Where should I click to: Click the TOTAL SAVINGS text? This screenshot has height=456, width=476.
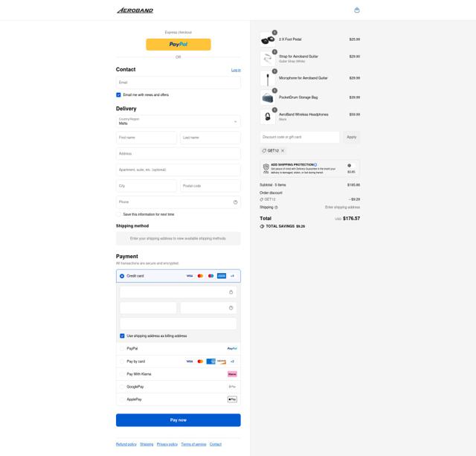point(286,226)
